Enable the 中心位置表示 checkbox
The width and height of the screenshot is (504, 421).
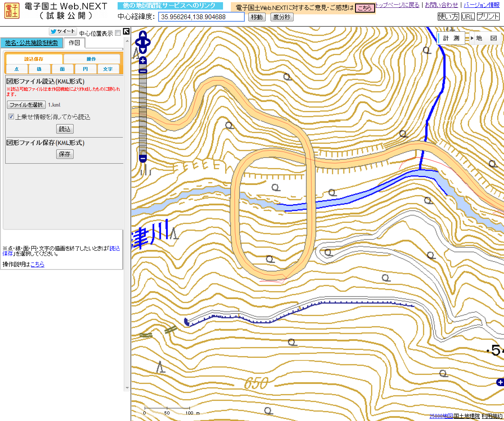(118, 34)
